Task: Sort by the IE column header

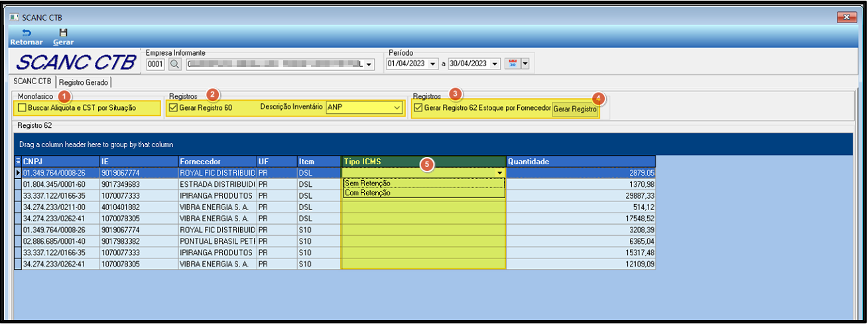Action: tap(139, 162)
